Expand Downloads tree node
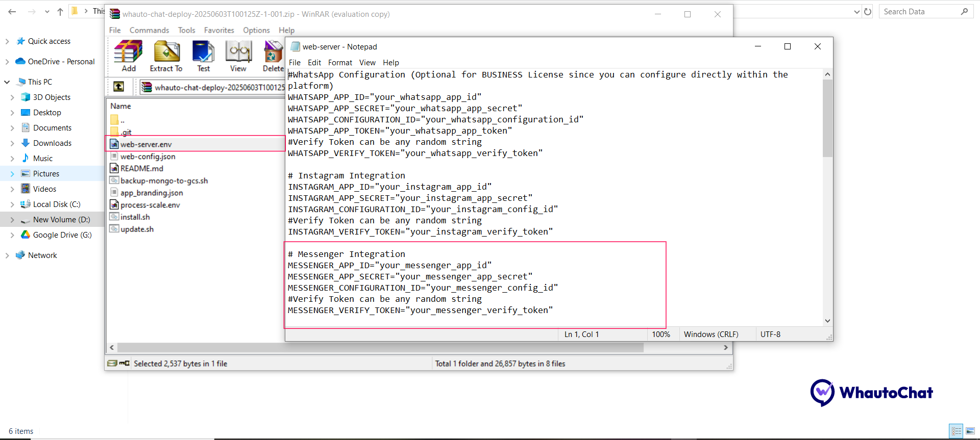Viewport: 980px width, 440px height. (12, 143)
